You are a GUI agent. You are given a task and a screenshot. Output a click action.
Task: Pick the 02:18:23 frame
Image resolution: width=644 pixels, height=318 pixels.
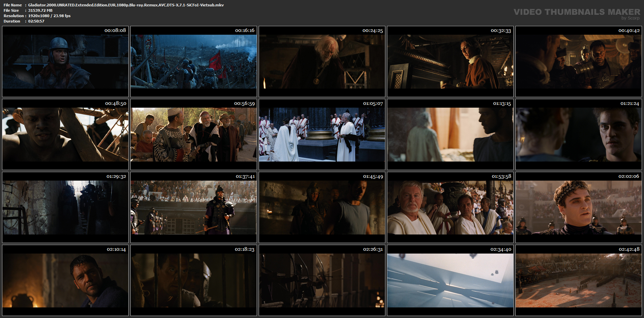pyautogui.click(x=194, y=280)
